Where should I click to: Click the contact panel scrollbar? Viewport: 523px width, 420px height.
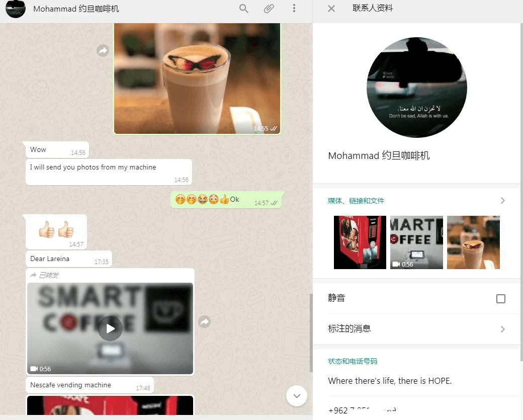[x=521, y=192]
